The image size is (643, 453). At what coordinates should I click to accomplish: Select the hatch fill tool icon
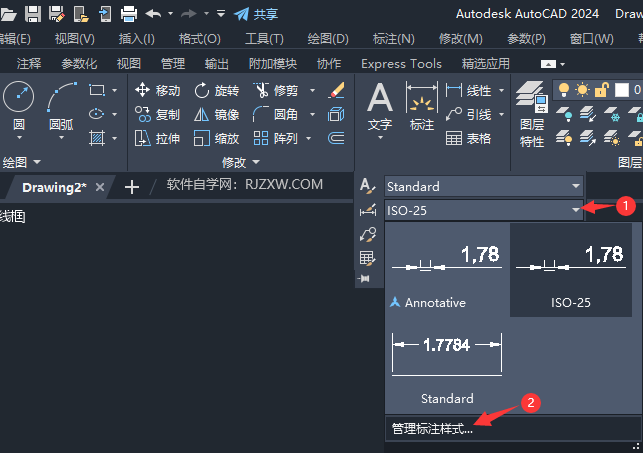97,138
